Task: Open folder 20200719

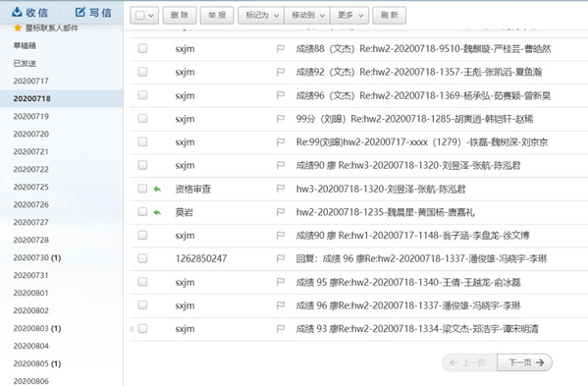Action: pyautogui.click(x=31, y=116)
